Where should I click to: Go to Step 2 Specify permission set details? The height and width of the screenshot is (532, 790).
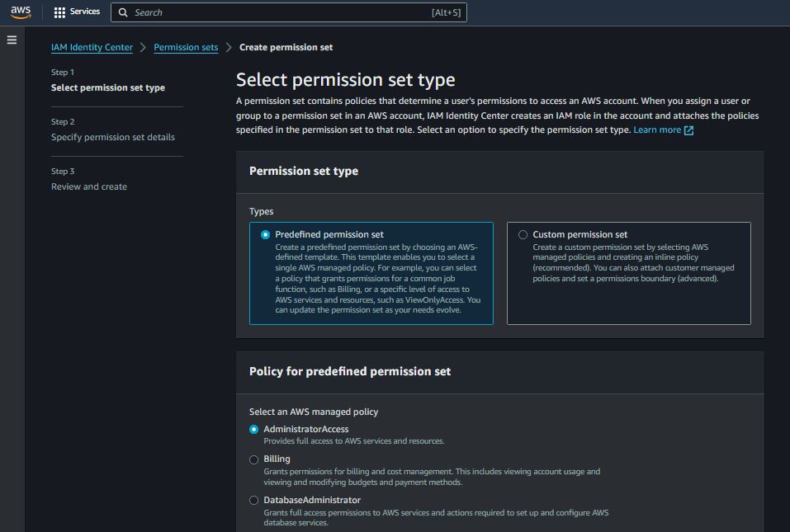point(112,137)
